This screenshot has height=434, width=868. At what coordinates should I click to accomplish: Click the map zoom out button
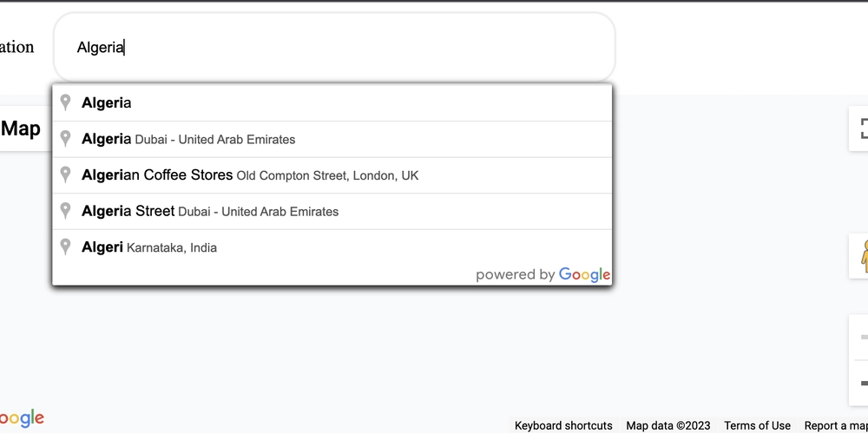tap(863, 383)
